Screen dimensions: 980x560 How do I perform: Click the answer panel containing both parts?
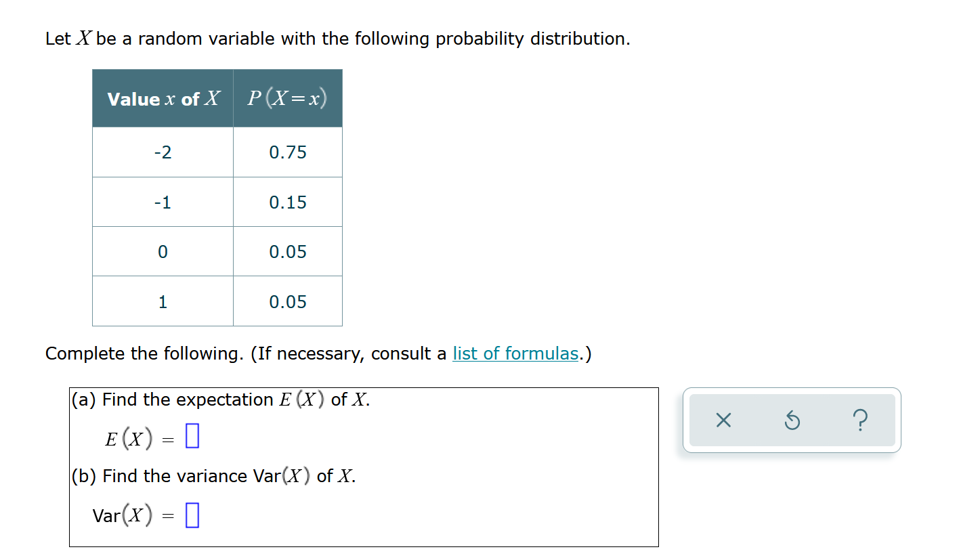coord(364,466)
